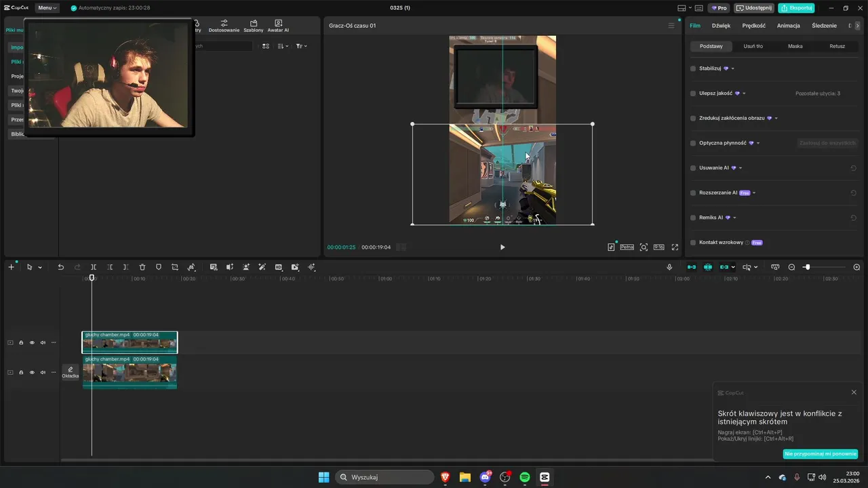Select the Retusz subtab
The image size is (868, 488).
coord(837,46)
